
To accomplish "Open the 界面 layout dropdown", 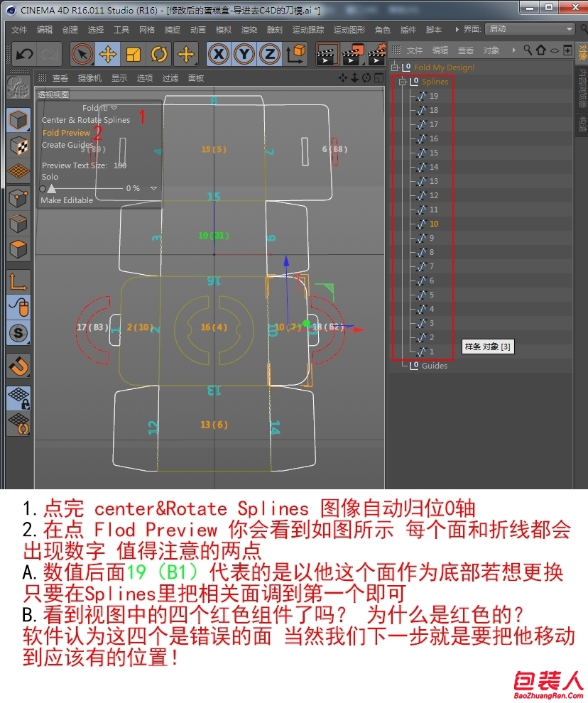I will pos(530,29).
